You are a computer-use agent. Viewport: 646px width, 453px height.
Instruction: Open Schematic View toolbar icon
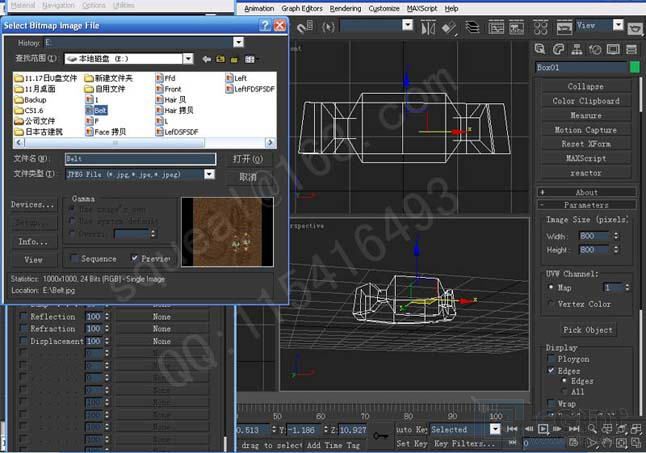point(517,28)
